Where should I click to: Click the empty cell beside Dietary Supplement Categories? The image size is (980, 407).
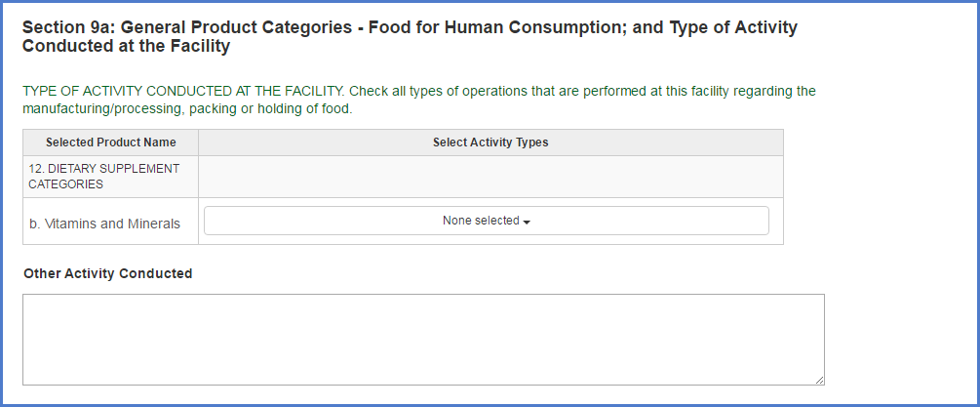tap(490, 177)
